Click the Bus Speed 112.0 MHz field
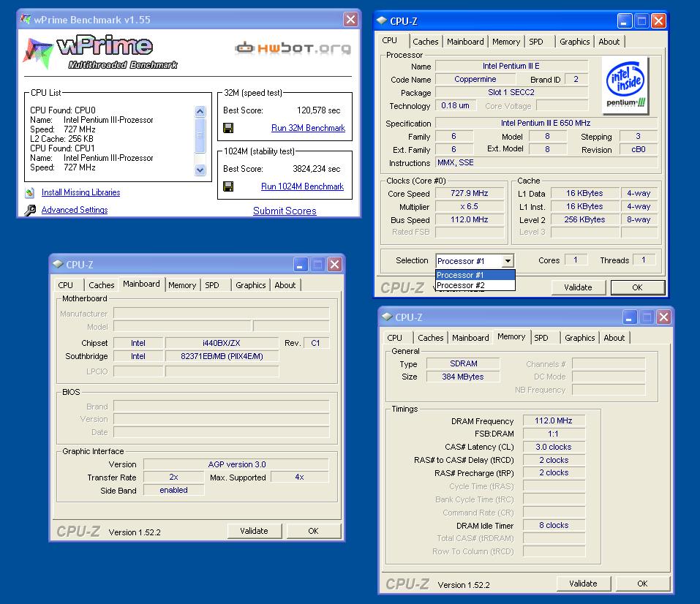This screenshot has height=604, width=700. pyautogui.click(x=469, y=219)
